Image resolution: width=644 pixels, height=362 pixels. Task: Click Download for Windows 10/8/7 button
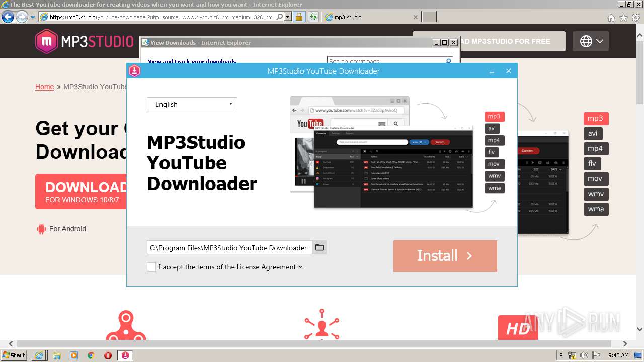point(81,192)
